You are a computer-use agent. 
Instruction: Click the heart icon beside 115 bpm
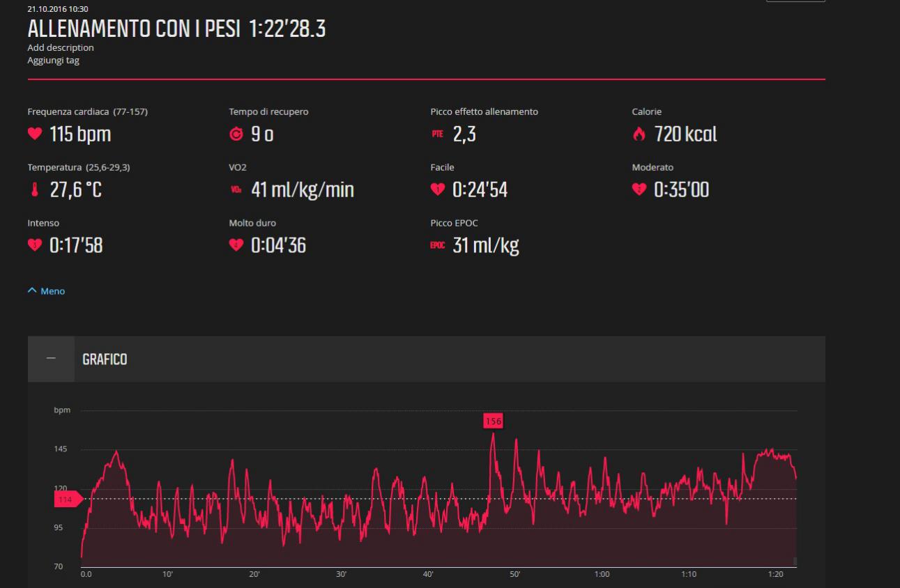(x=34, y=134)
